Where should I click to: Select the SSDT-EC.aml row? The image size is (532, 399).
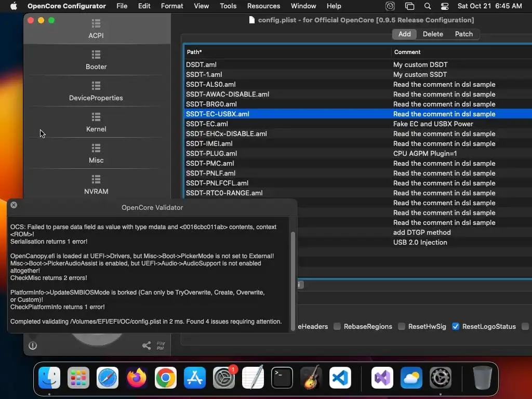click(x=358, y=124)
